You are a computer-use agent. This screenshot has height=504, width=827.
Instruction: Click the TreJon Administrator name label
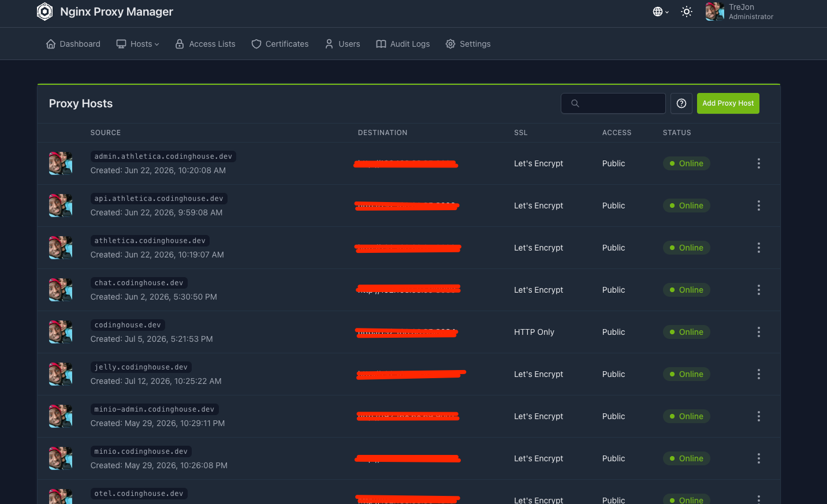(751, 12)
